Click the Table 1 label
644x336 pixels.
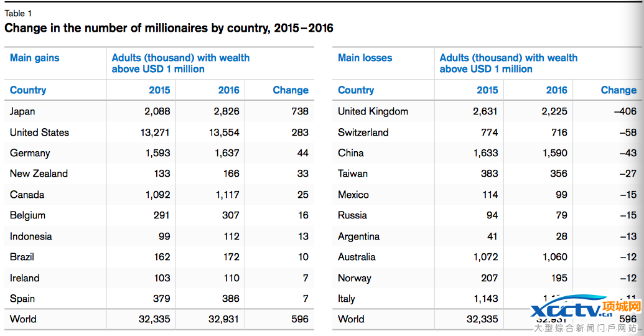point(18,13)
